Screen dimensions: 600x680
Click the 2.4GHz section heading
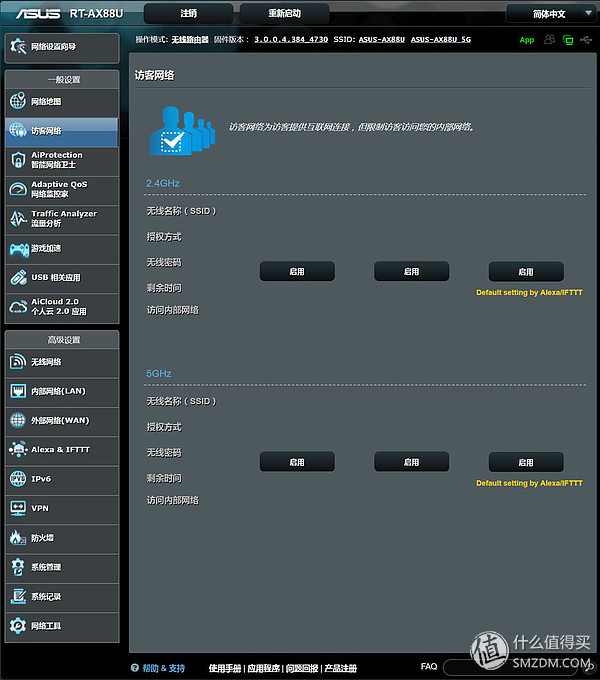(x=163, y=183)
